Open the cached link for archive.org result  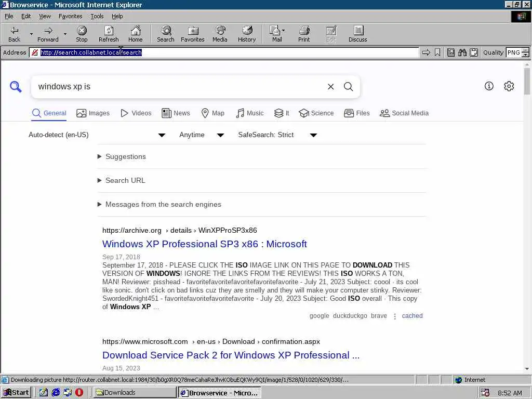tap(412, 316)
